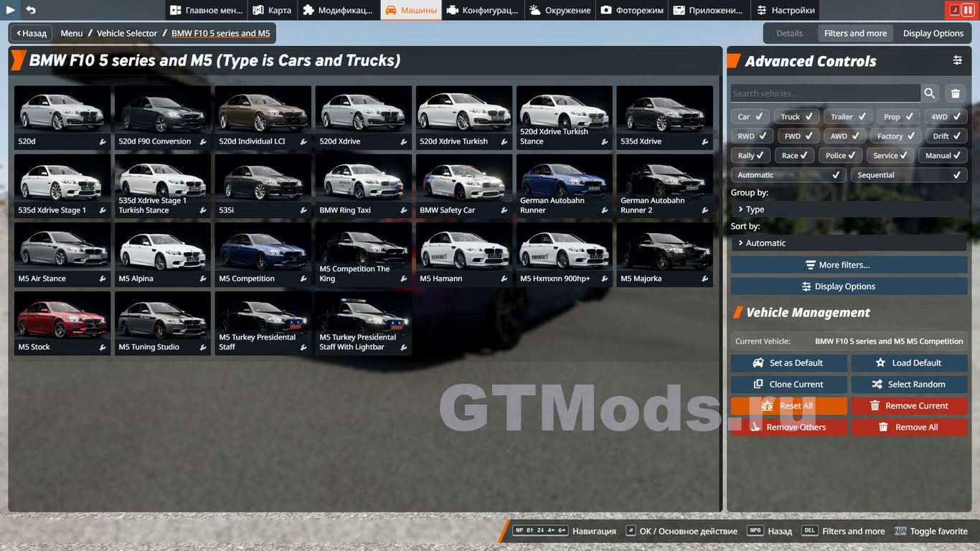Select the Display Options tab at top right
The width and height of the screenshot is (980, 551).
(x=933, y=33)
